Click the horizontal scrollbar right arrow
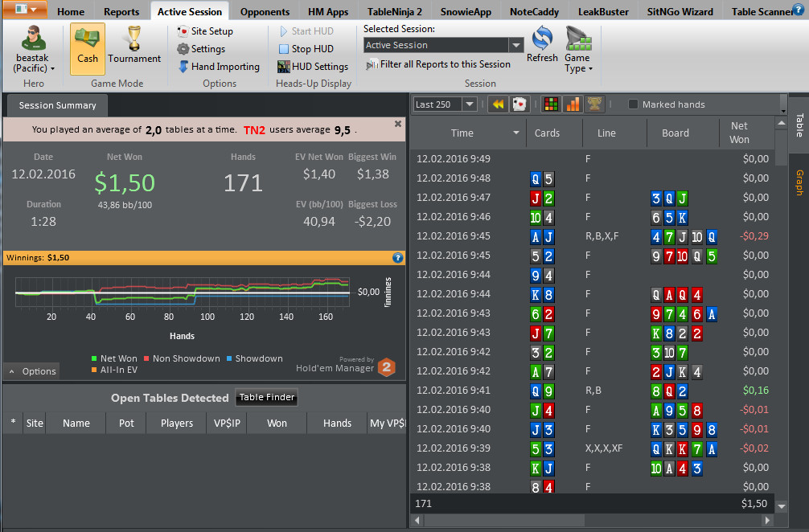This screenshot has height=532, width=809. click(768, 521)
